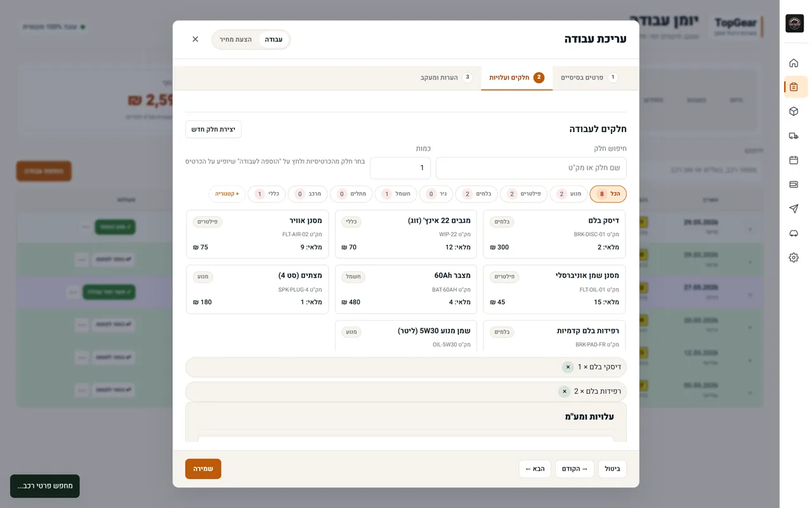Image resolution: width=812 pixels, height=508 pixels.
Task: Click the שמירה save button
Action: coord(203,469)
